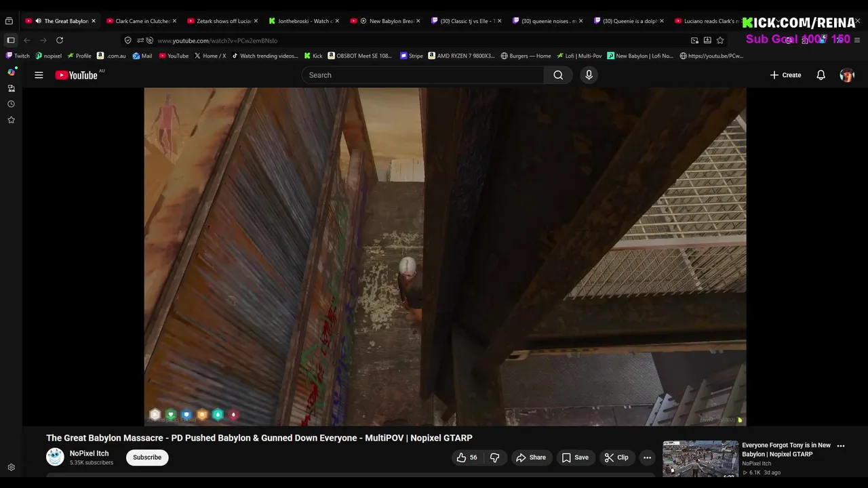
Task: Open the history panel clock icon
Action: [11, 104]
